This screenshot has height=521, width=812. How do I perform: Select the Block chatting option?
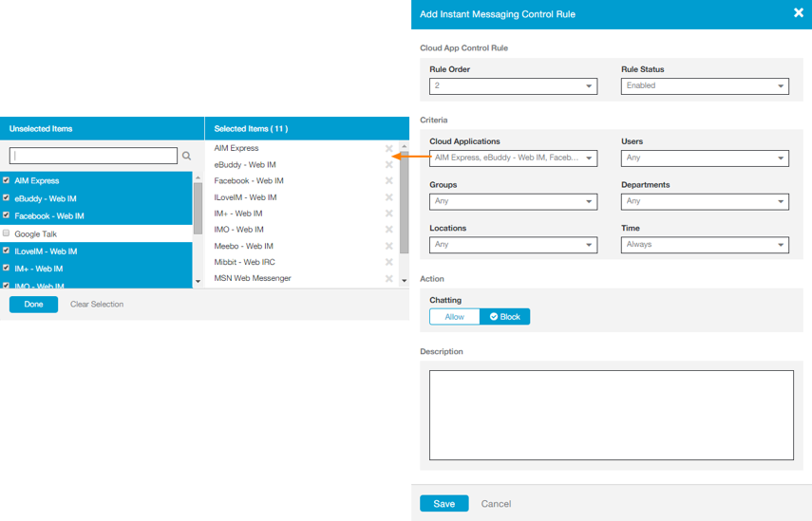point(504,317)
